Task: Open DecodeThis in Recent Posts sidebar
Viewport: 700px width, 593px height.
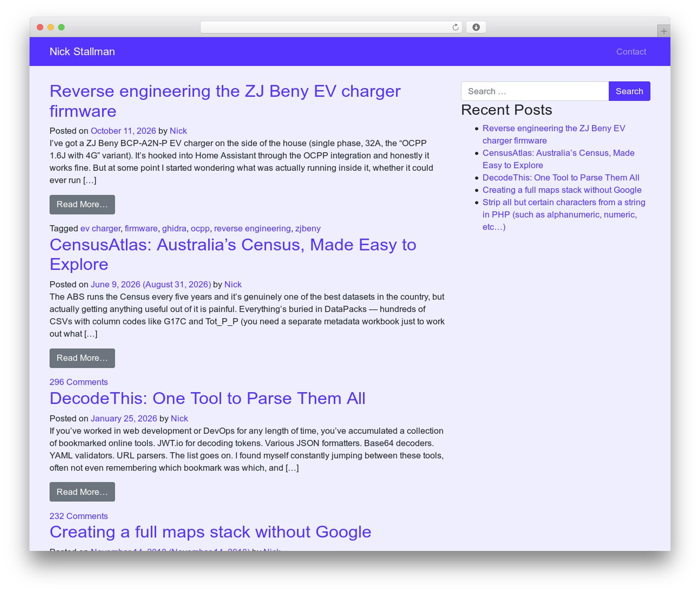Action: point(561,177)
